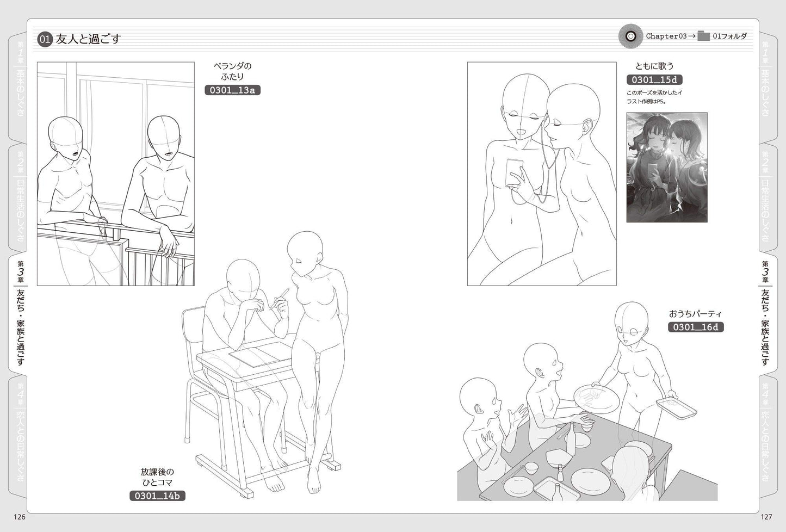
Task: Click the 友人と過ごす section heading
Action: click(x=88, y=39)
